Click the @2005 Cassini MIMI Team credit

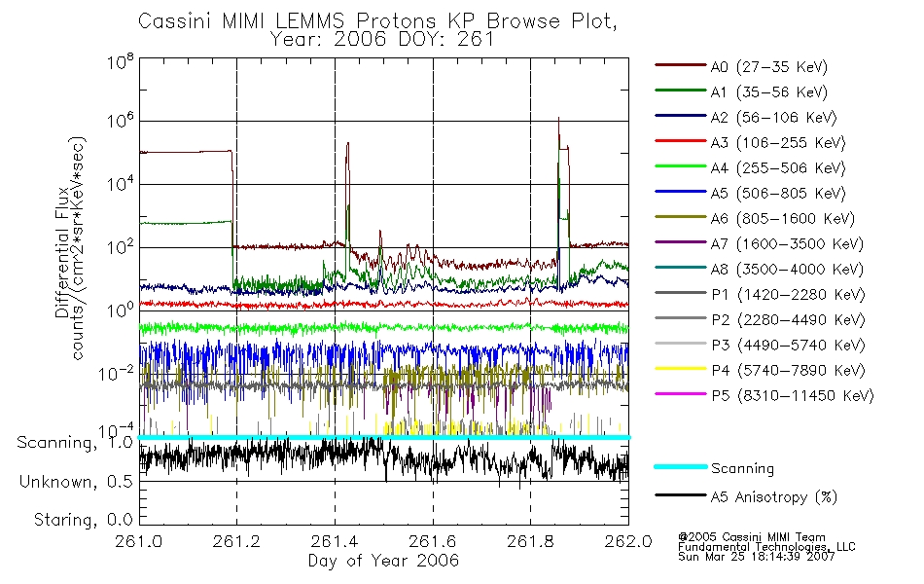point(752,537)
